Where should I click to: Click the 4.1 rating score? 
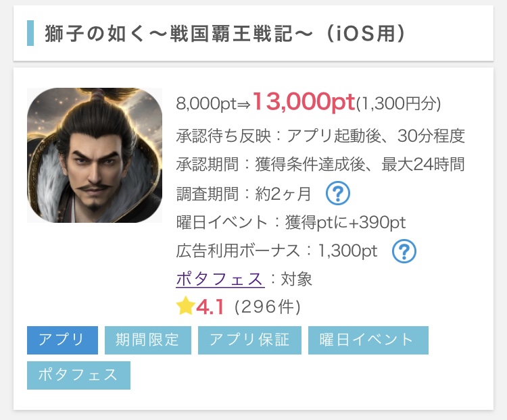[x=210, y=307]
